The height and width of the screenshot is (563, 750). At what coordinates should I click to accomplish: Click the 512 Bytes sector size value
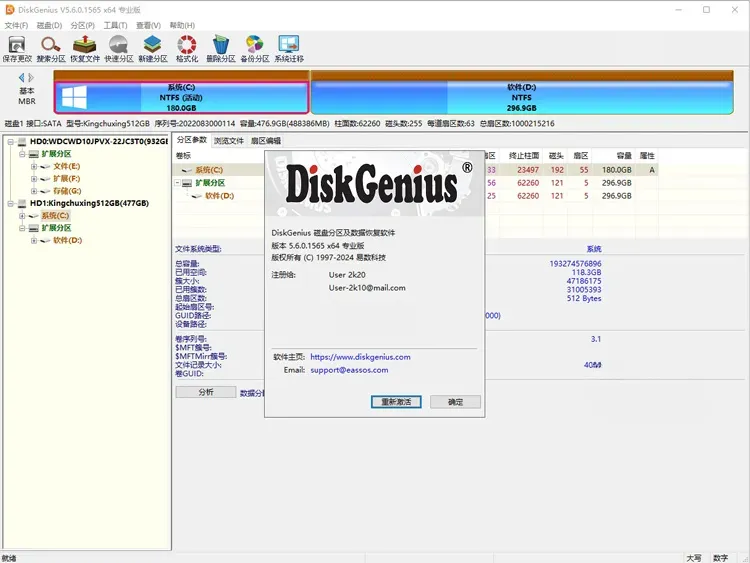point(584,298)
